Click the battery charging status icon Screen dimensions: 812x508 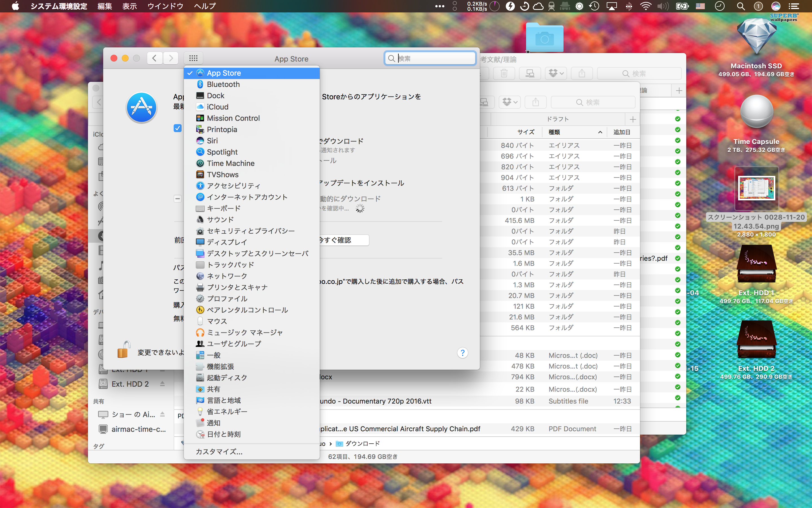pyautogui.click(x=682, y=6)
